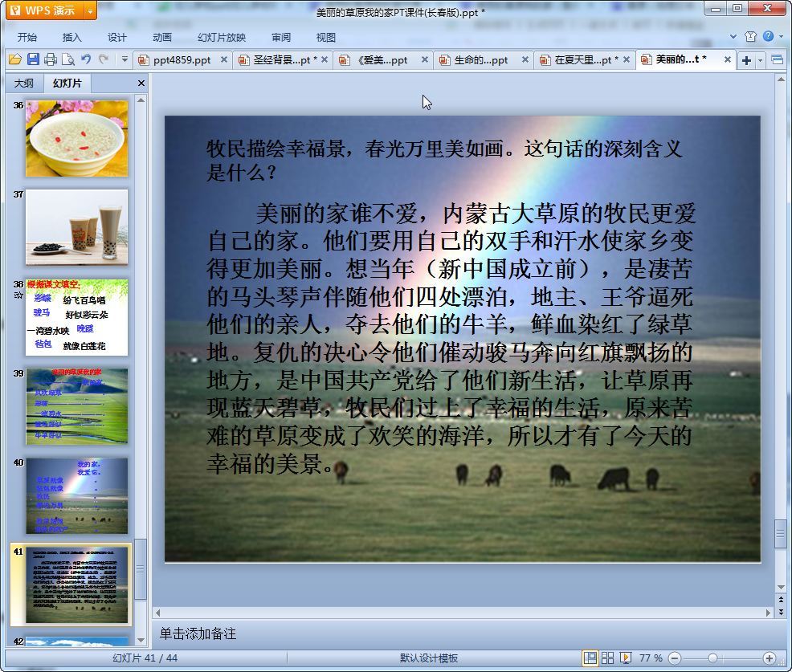The image size is (792, 672).
Task: Click horizontal scroll right arrow
Action: coord(768,613)
